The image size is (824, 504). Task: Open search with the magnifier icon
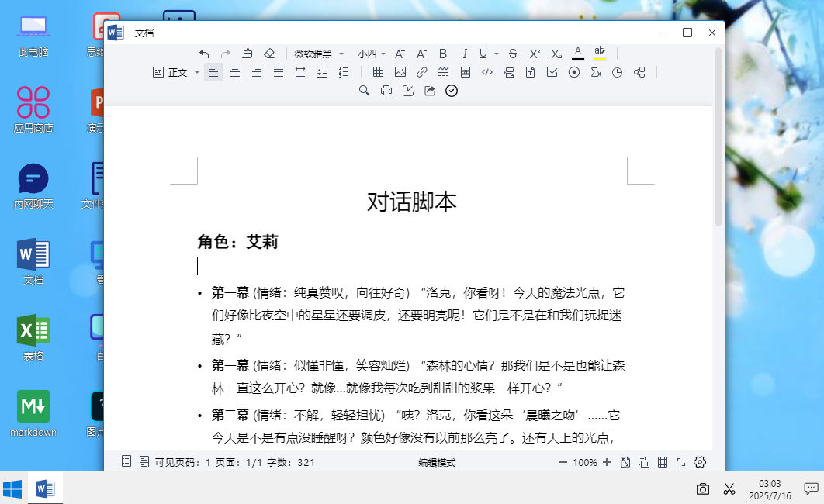pos(364,91)
